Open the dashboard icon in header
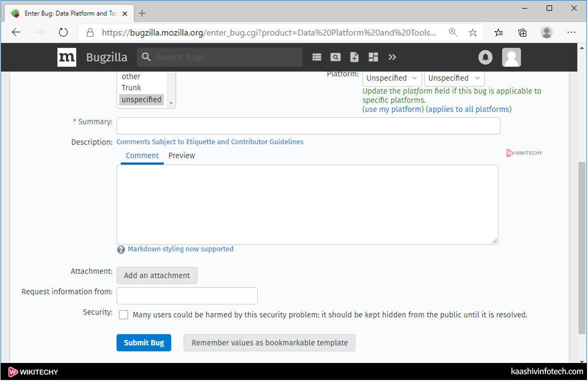Screen dimensions: 588x381 pyautogui.click(x=373, y=57)
